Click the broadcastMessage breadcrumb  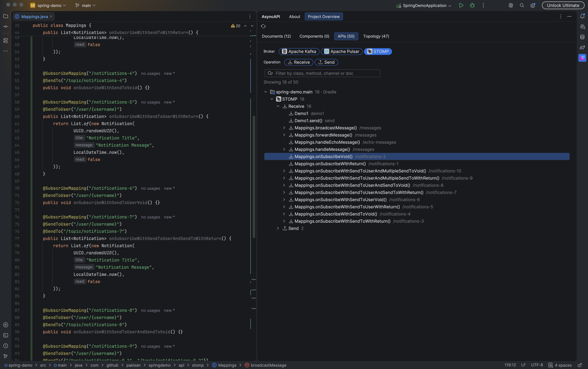[265, 365]
